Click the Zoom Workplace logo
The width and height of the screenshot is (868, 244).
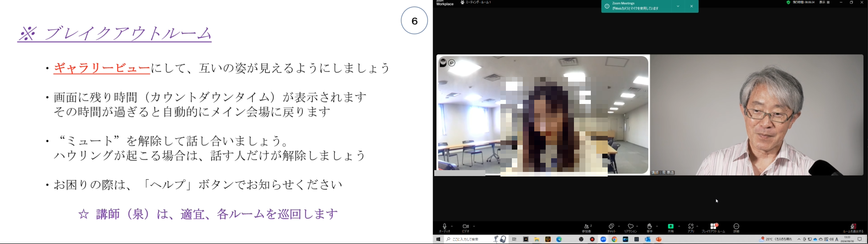coord(445,3)
